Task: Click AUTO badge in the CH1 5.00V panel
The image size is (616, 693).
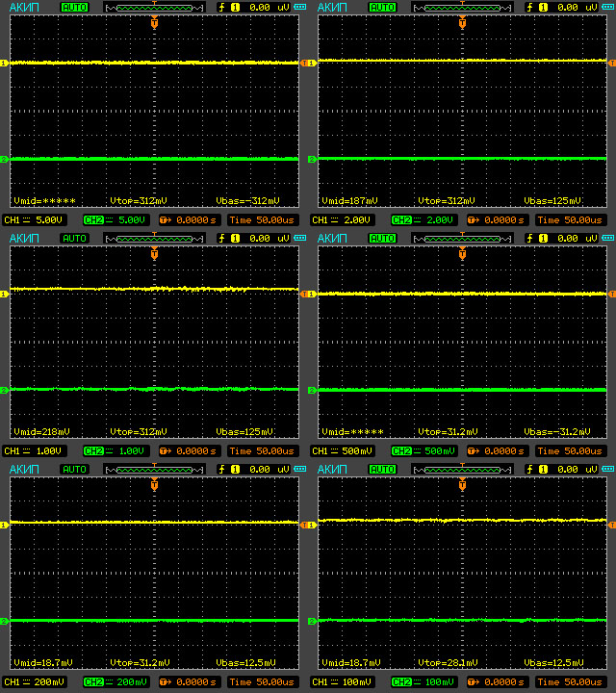Action: 73,7
